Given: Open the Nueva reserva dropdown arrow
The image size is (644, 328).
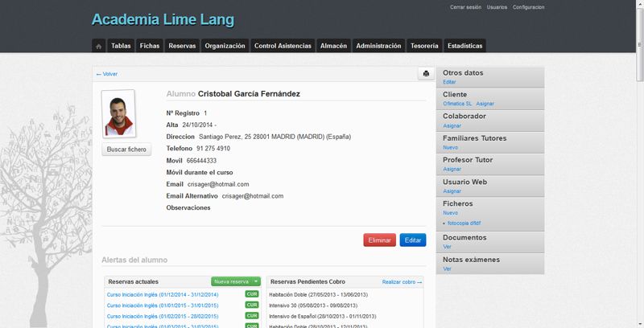Looking at the screenshot, I should coord(256,281).
